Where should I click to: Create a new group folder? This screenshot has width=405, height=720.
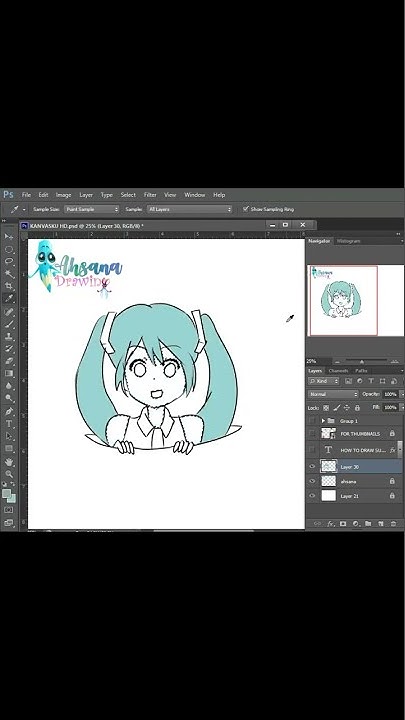coord(368,523)
